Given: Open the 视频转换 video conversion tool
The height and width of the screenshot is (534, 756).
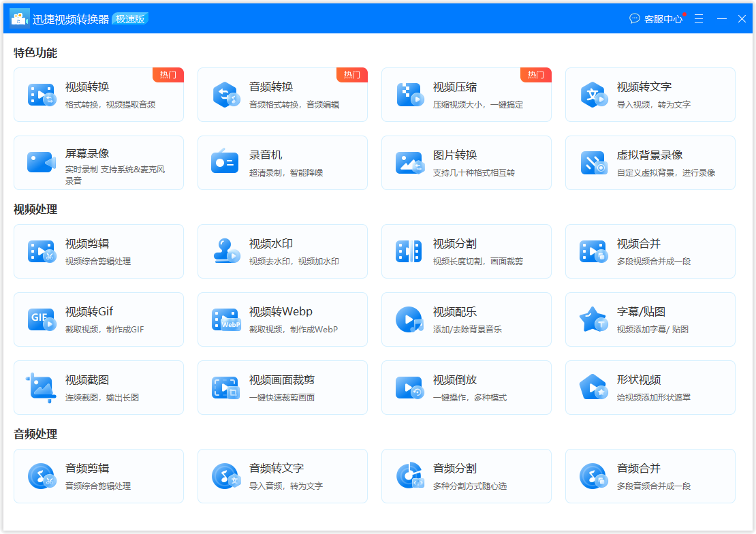Looking at the screenshot, I should pyautogui.click(x=98, y=95).
